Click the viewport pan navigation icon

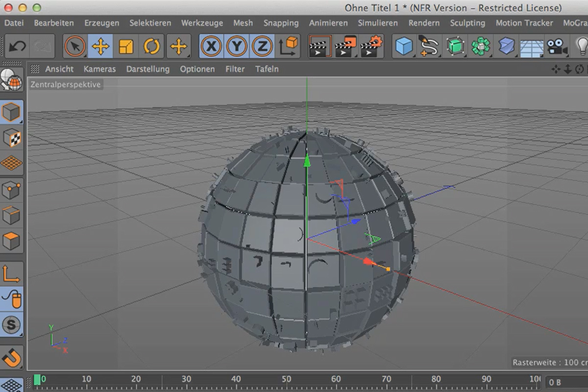(x=556, y=69)
